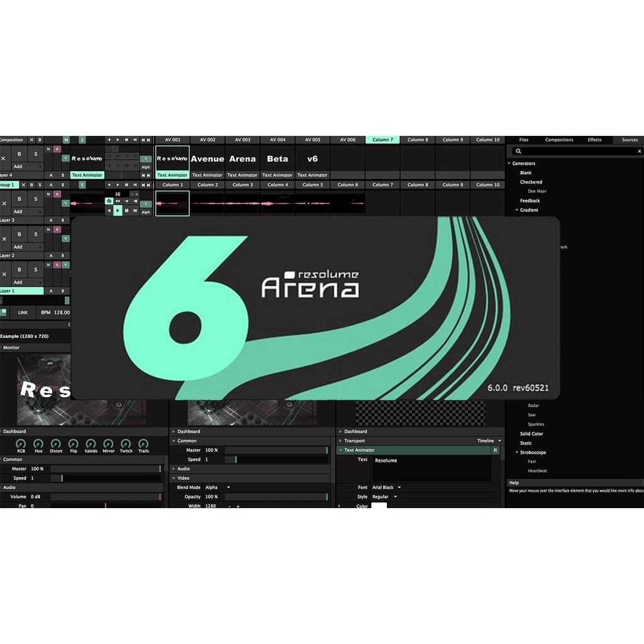644x644 pixels.
Task: Collapse the Generators tree in browser
Action: (509, 164)
